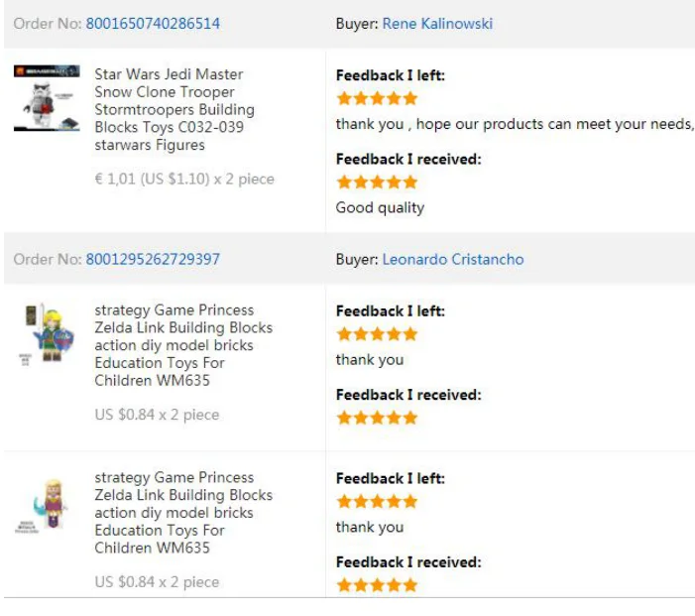This screenshot has height=616, width=695.
Task: Click the first Zelda Link Building Blocks title
Action: [183, 345]
